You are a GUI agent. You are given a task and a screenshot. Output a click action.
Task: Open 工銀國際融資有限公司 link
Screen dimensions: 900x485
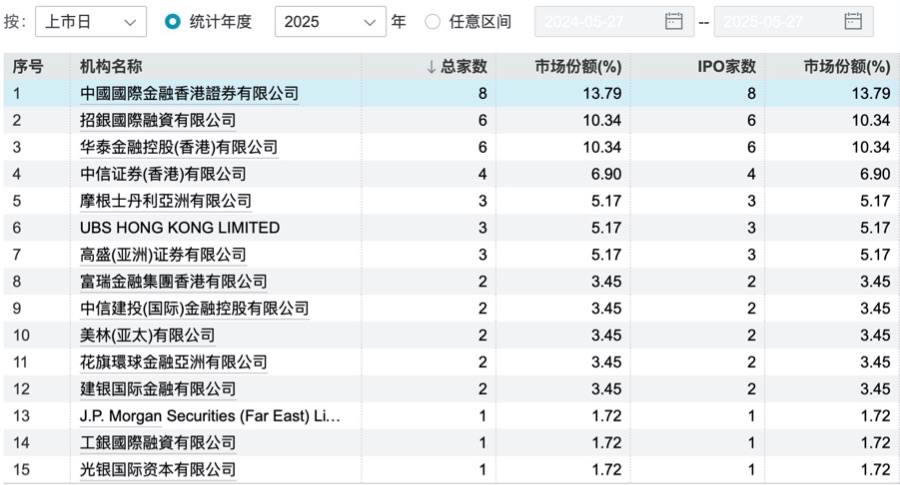coord(158,443)
